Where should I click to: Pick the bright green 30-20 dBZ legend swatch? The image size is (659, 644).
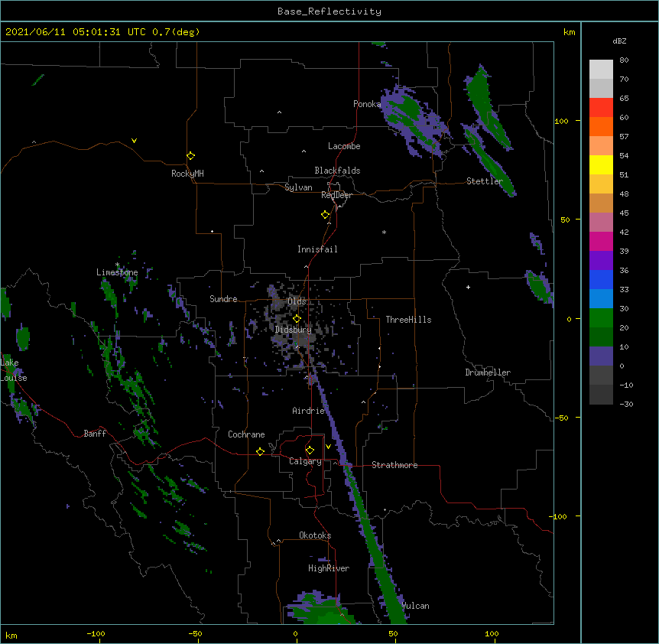[x=601, y=318]
